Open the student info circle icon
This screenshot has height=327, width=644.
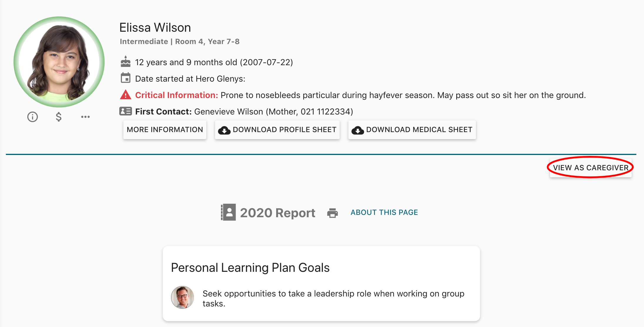(33, 117)
